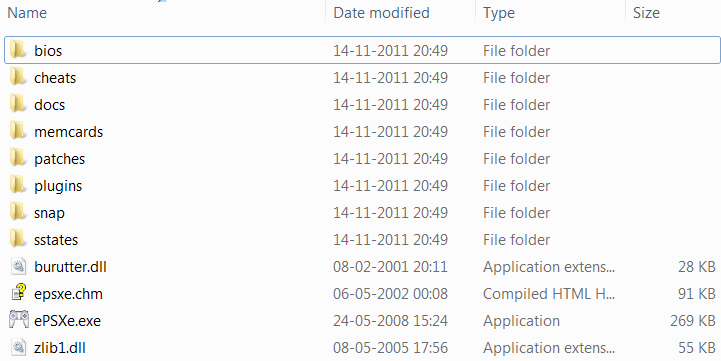Click the zlib1.dll file icon
The image size is (721, 361).
tap(19, 347)
